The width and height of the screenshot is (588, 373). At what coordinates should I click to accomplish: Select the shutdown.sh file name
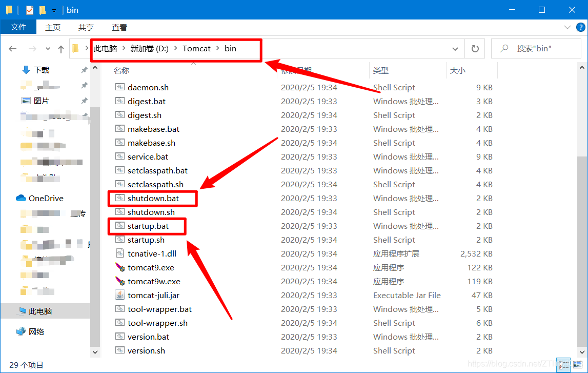151,212
